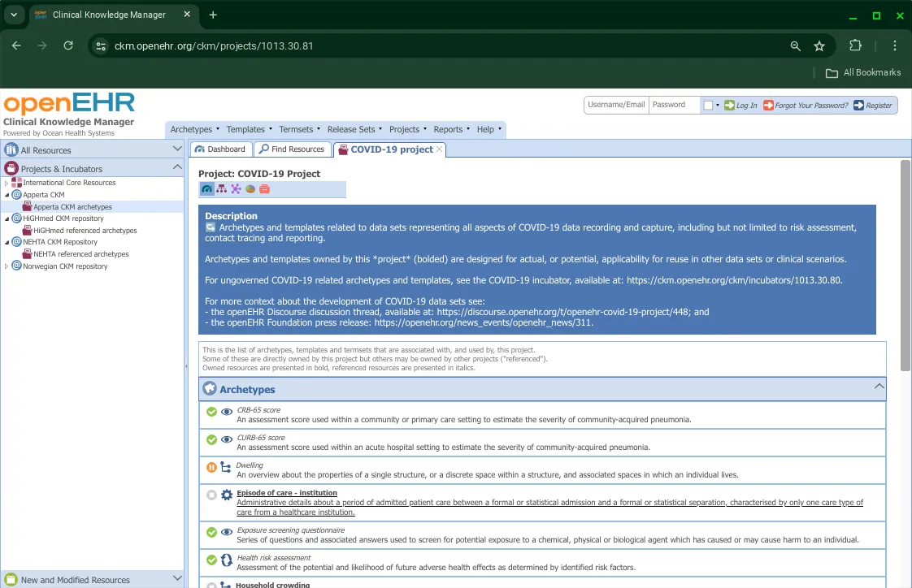Click the eye icon beside CRB-65 score
This screenshot has height=588, width=912.
227,413
